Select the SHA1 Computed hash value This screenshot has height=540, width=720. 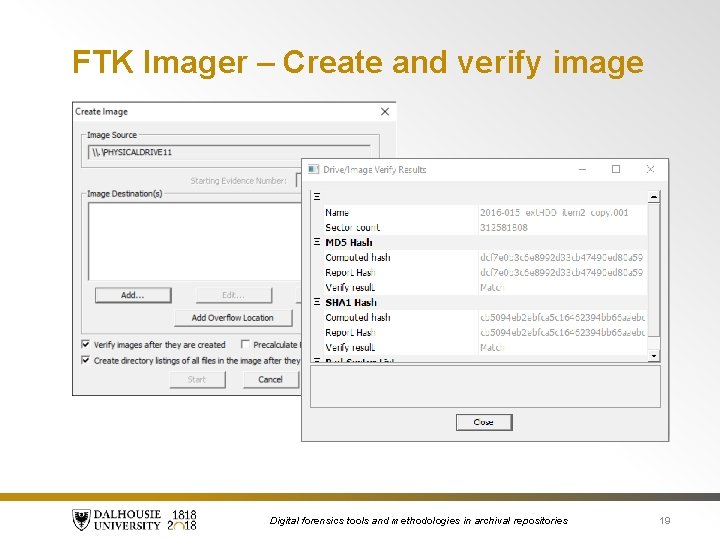(562, 317)
